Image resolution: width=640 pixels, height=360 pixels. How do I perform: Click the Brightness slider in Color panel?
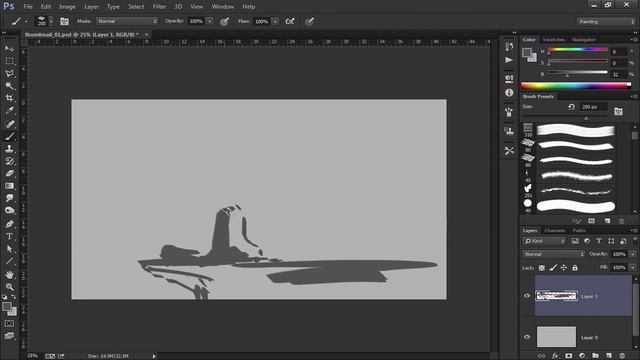click(x=578, y=73)
